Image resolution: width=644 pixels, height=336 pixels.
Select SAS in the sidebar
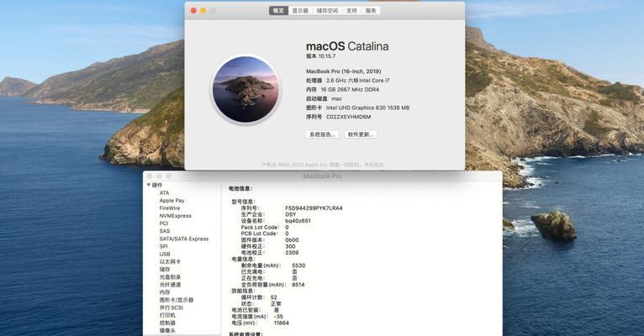coord(165,231)
